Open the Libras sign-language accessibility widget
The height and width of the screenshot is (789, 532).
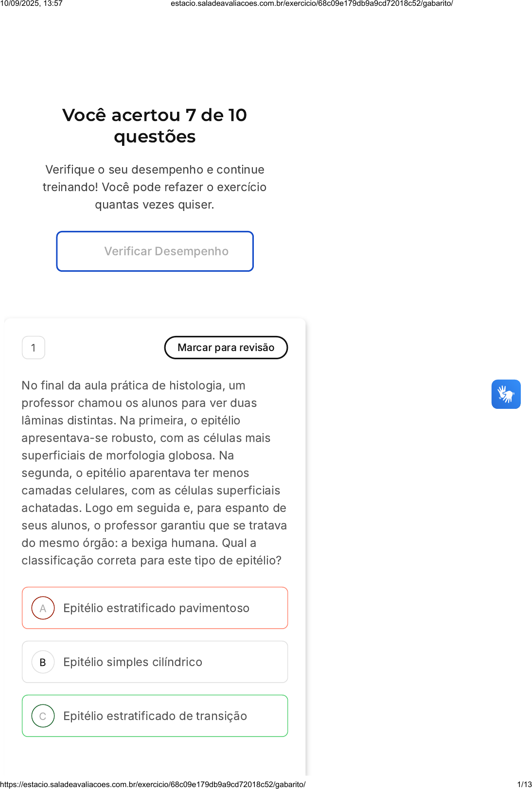(x=506, y=394)
